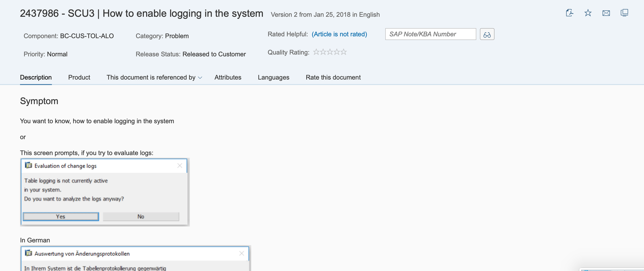Click the 'Priority: Normal' text
Image resolution: width=644 pixels, height=271 pixels.
(x=45, y=54)
